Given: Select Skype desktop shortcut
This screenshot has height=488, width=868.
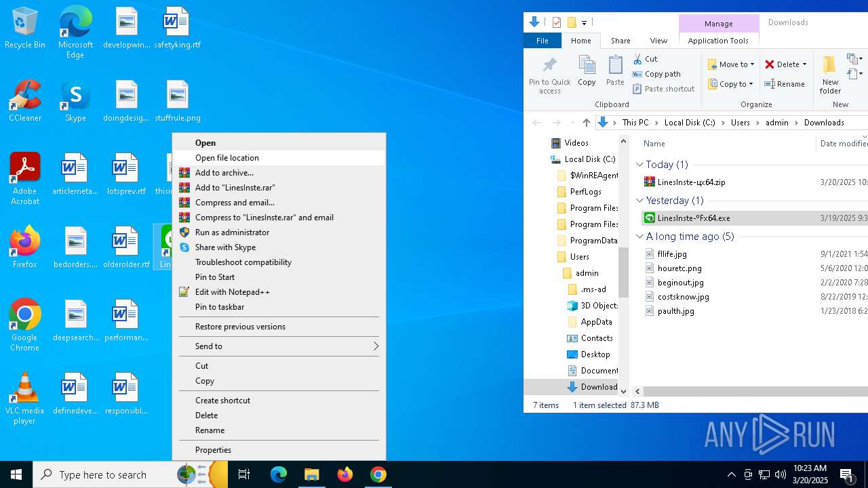Looking at the screenshot, I should [x=75, y=101].
